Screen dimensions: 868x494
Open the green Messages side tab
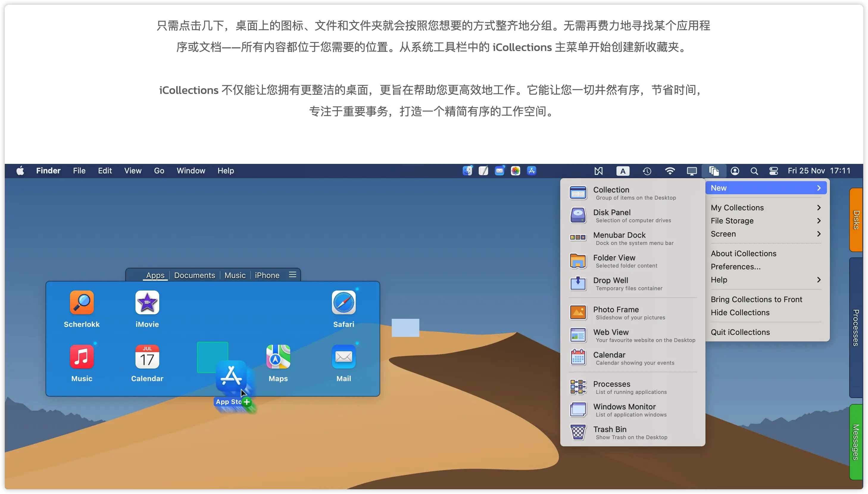pos(856,442)
